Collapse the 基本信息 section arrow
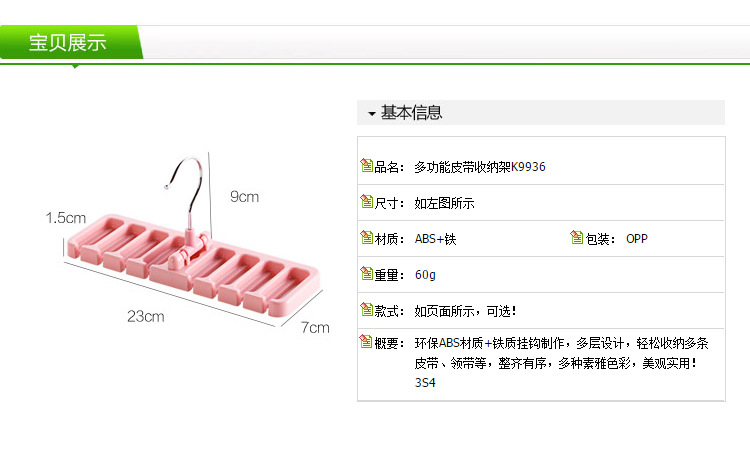The image size is (750, 450). pyautogui.click(x=372, y=114)
